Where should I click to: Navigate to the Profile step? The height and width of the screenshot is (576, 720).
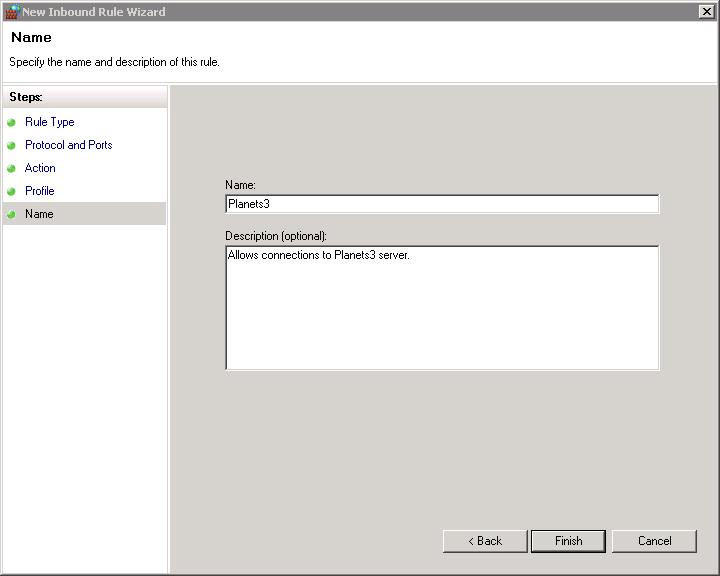pyautogui.click(x=40, y=191)
